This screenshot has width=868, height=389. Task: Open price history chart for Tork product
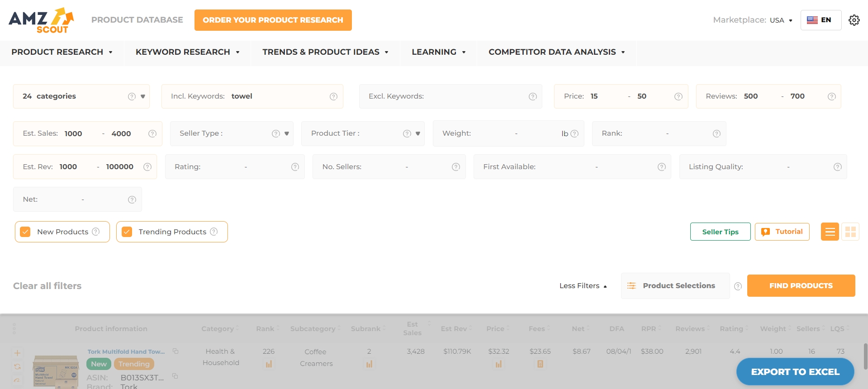498,364
